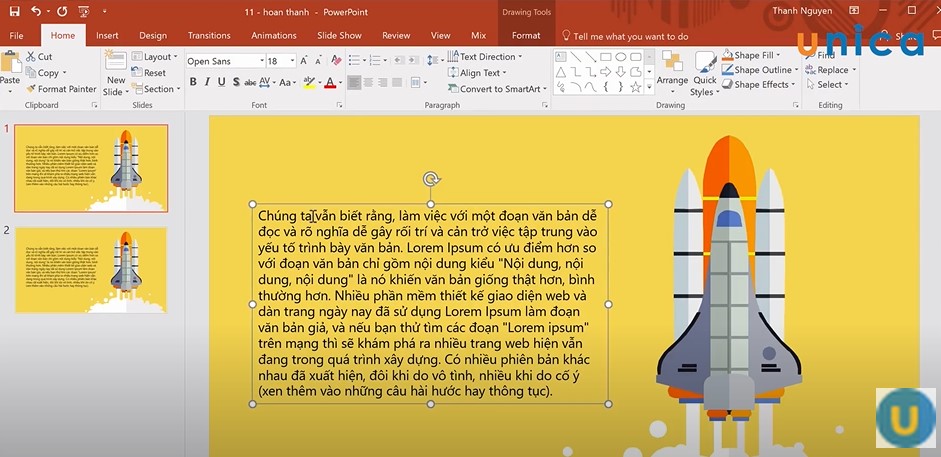Viewport: 941px width, 457px height.
Task: Click the New Slide button
Action: pos(115,73)
